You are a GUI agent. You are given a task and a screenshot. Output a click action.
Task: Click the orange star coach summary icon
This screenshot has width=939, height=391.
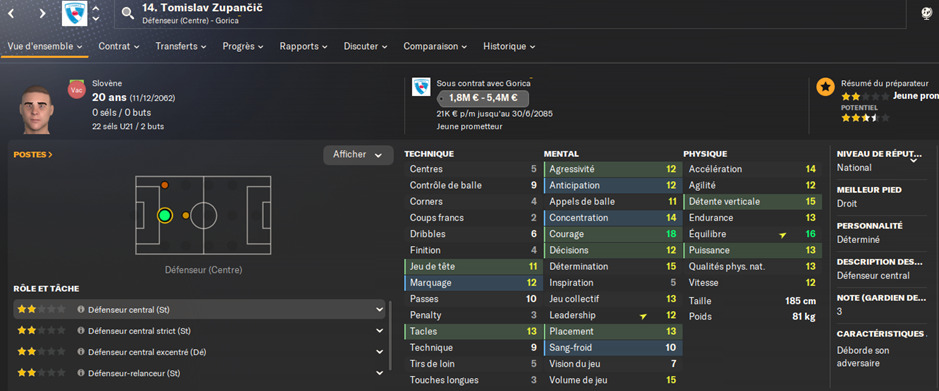(x=825, y=87)
